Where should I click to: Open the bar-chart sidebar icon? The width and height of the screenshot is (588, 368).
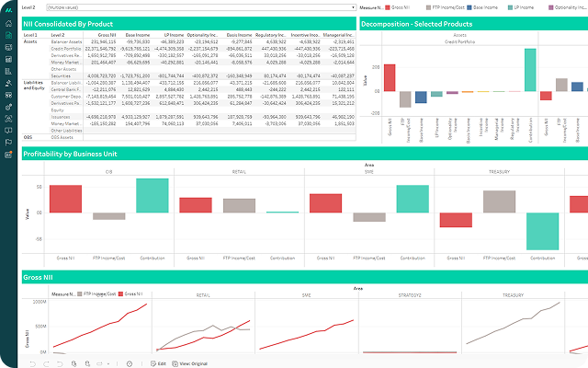click(8, 72)
